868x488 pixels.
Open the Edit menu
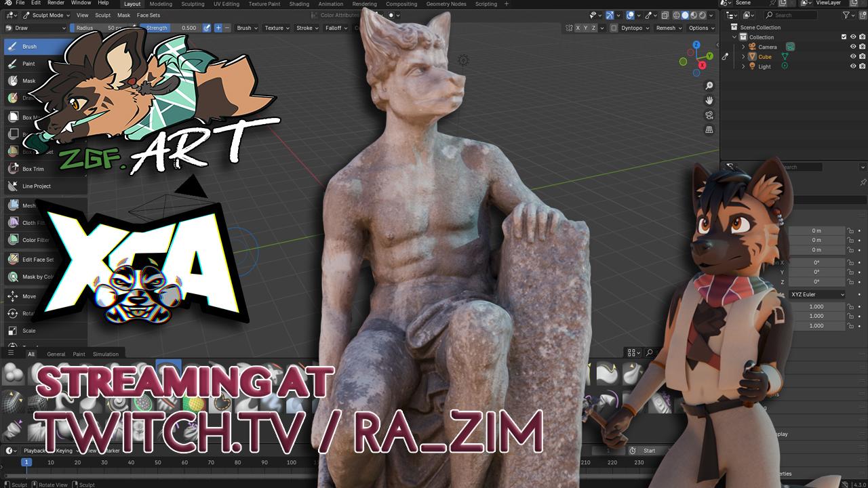[x=35, y=3]
